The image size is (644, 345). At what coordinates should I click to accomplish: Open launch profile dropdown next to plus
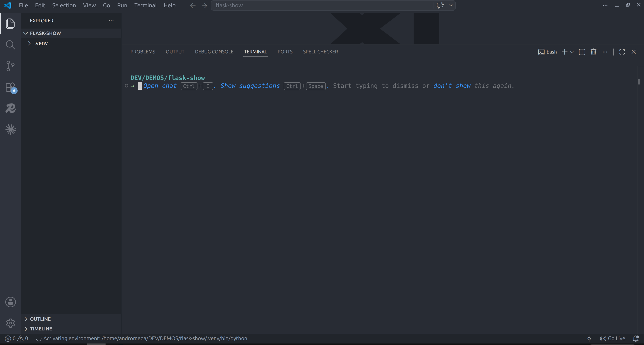(572, 52)
